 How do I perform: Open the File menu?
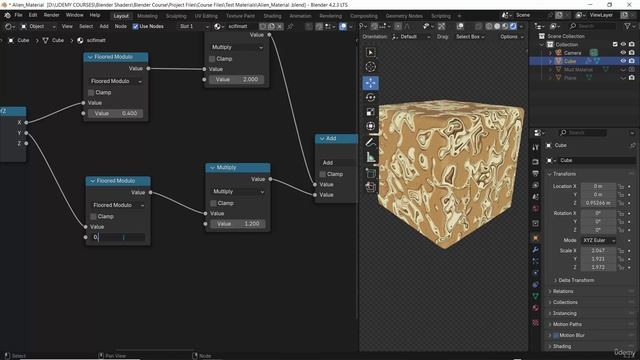click(18, 16)
